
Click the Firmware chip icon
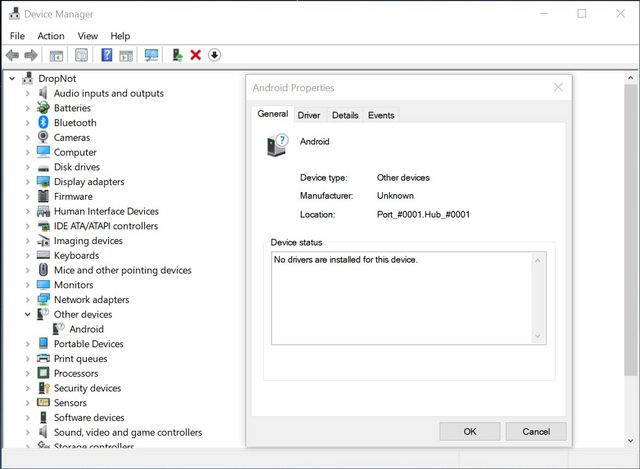tap(43, 196)
